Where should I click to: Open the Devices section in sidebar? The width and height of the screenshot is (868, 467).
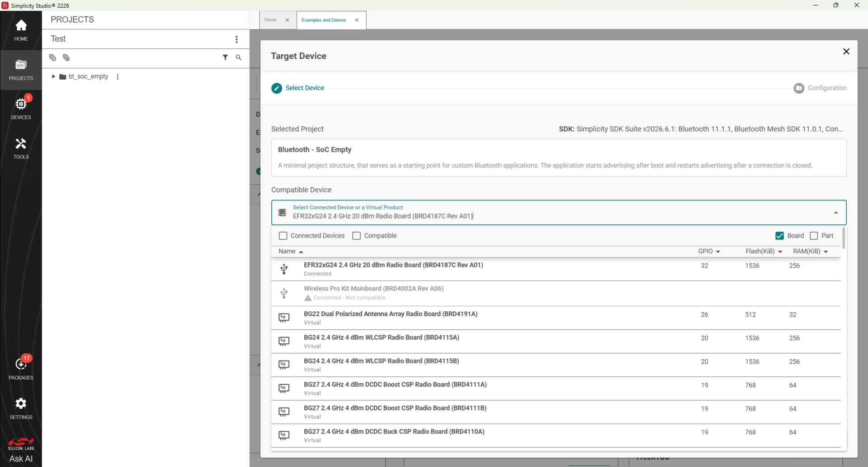pyautogui.click(x=21, y=109)
